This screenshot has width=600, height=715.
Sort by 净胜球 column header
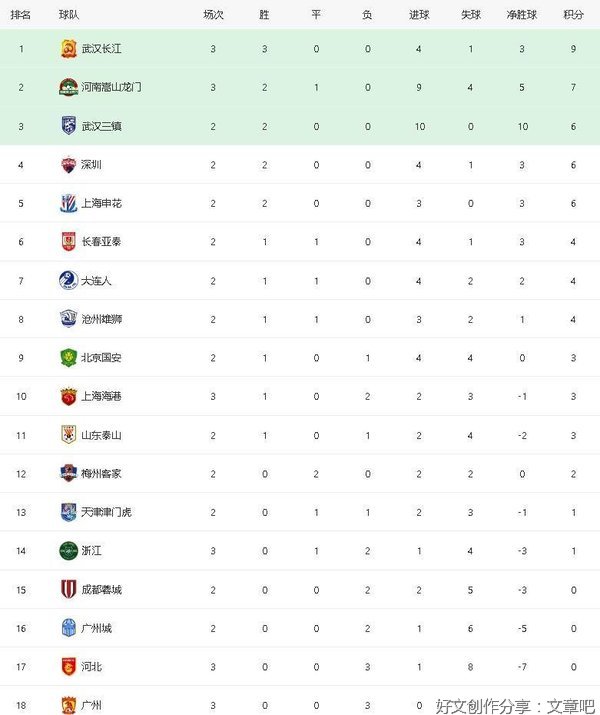522,15
